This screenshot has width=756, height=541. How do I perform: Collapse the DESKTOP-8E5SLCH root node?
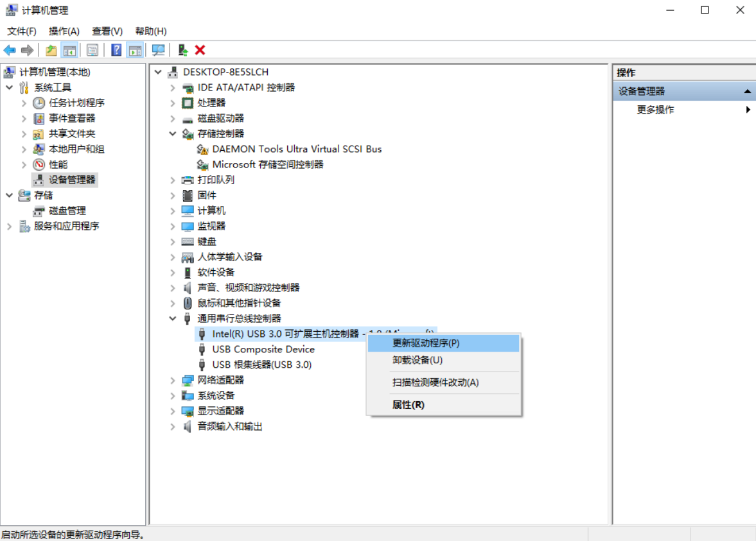click(158, 72)
